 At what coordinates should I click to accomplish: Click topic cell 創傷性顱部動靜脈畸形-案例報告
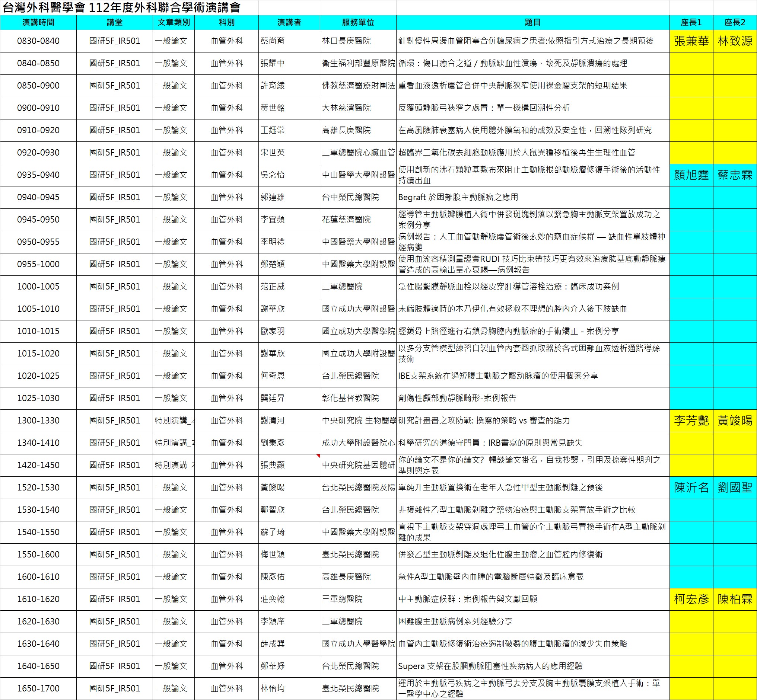point(533,398)
